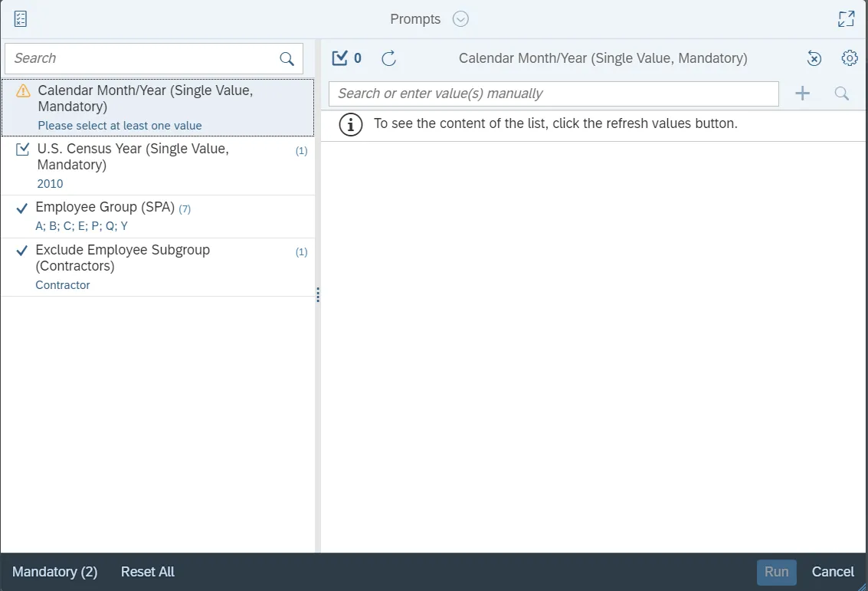Click the Mandatory (2) filter
Screen dimensions: 868x591
[55, 572]
